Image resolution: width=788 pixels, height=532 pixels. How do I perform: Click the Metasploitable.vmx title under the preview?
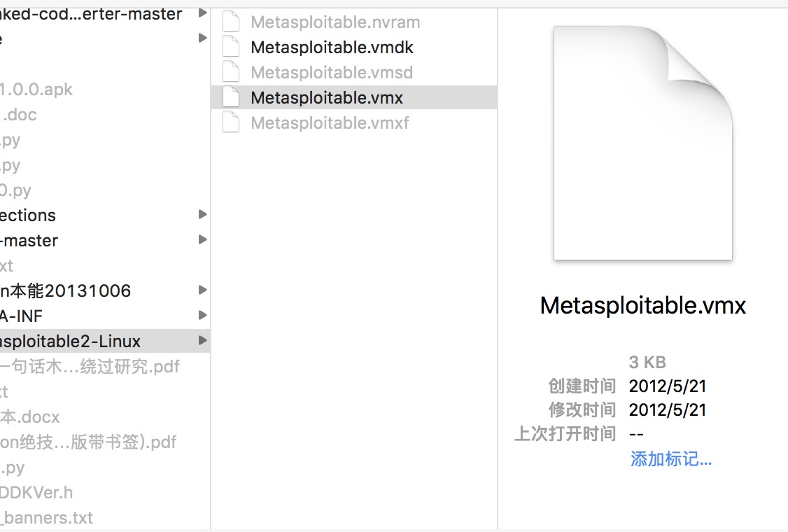641,305
